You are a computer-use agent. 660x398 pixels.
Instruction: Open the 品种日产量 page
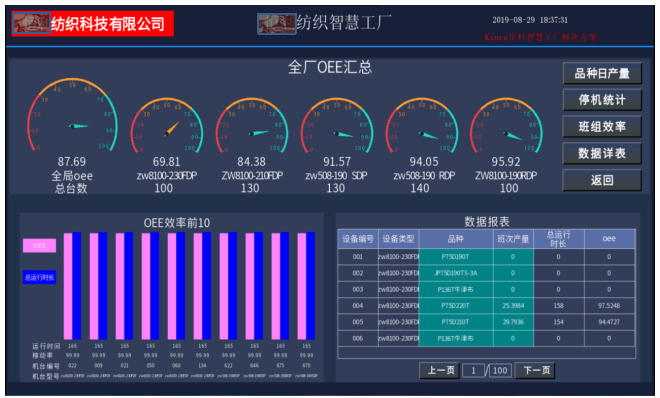(602, 74)
